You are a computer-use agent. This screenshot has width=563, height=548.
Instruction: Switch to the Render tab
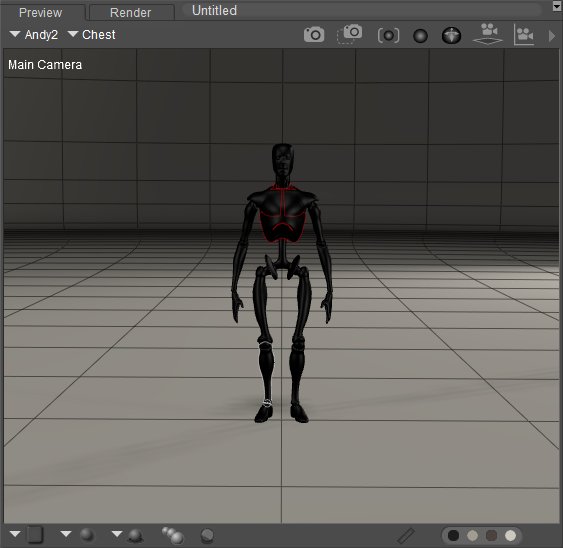131,13
